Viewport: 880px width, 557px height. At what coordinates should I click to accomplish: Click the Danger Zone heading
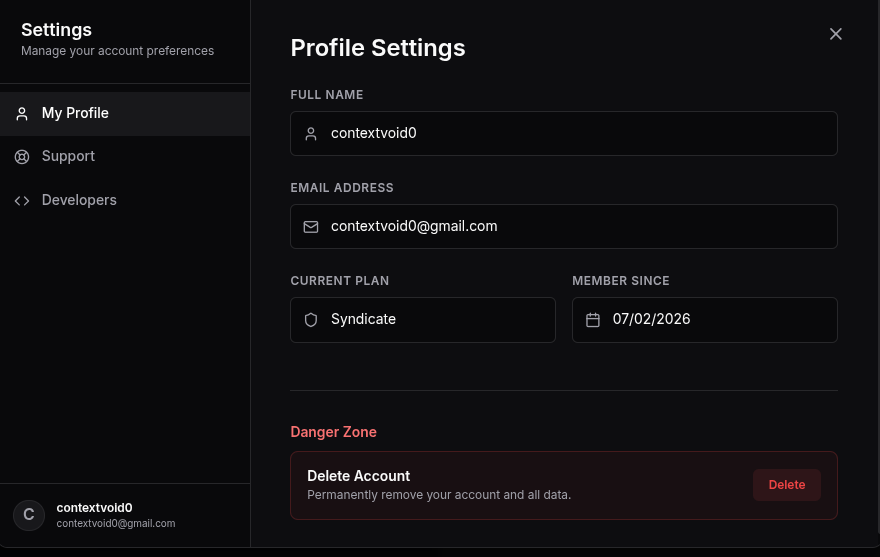click(x=333, y=432)
